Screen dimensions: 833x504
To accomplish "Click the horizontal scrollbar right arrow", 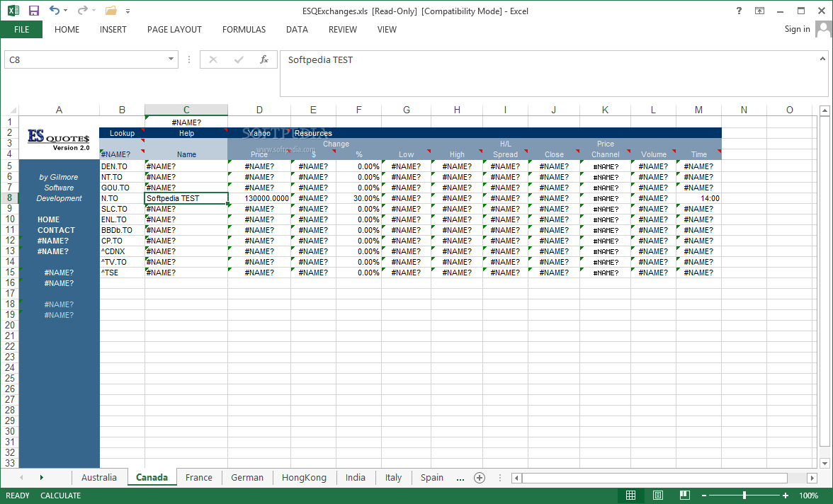I will coord(812,478).
